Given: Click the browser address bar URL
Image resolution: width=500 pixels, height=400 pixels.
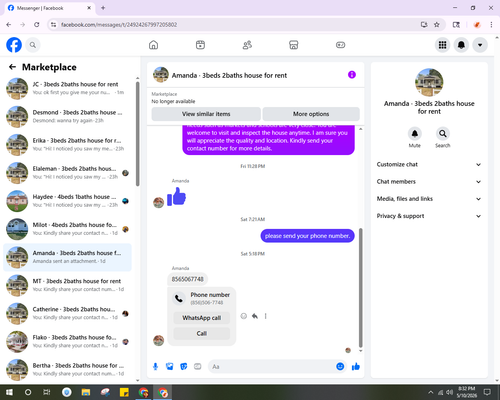Looking at the screenshot, I should [119, 25].
